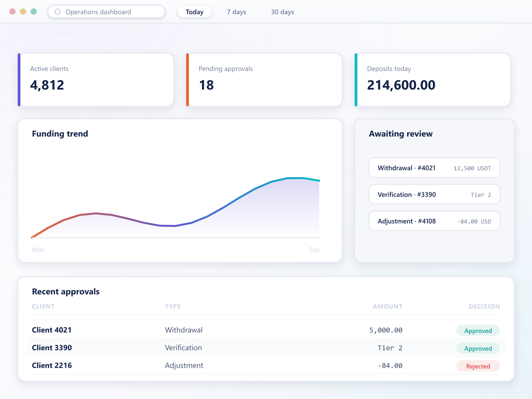Image resolution: width=532 pixels, height=399 pixels.
Task: Click the Approved badge for Client 4021
Action: pyautogui.click(x=478, y=330)
